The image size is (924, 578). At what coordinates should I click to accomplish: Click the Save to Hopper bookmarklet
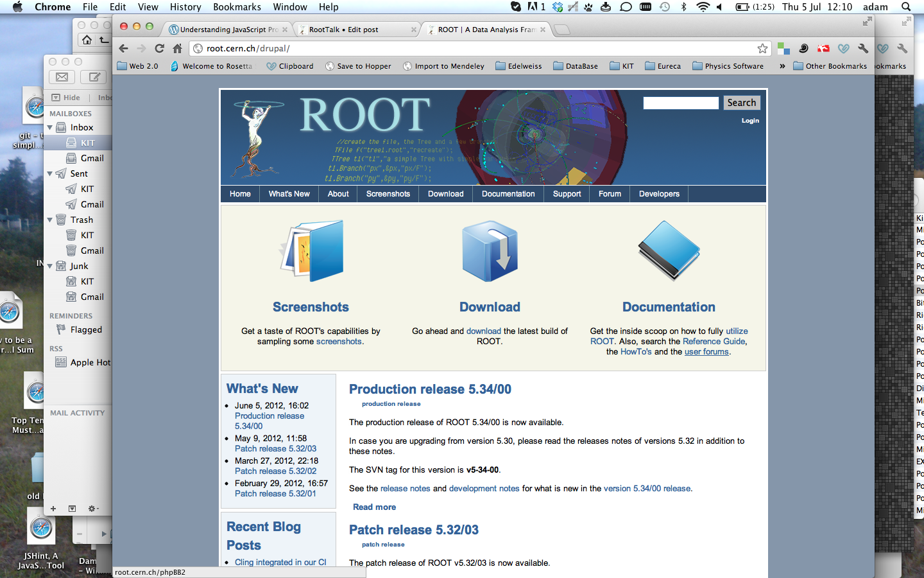click(x=358, y=66)
